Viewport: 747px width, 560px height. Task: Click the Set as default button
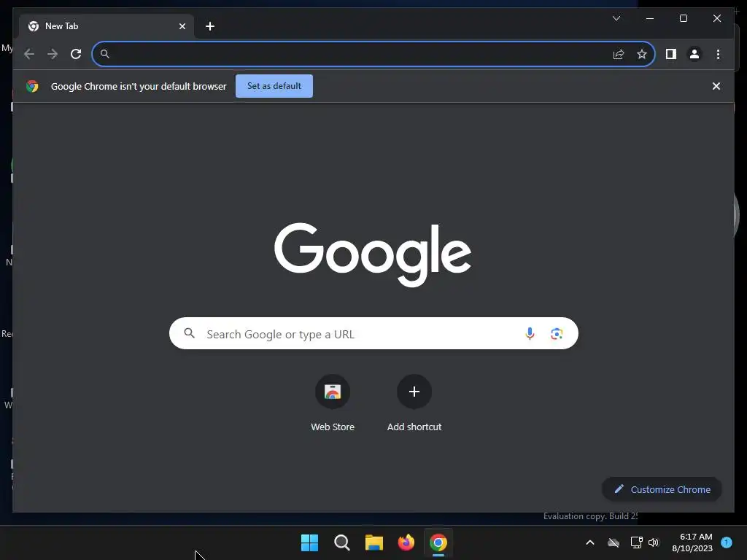274,86
